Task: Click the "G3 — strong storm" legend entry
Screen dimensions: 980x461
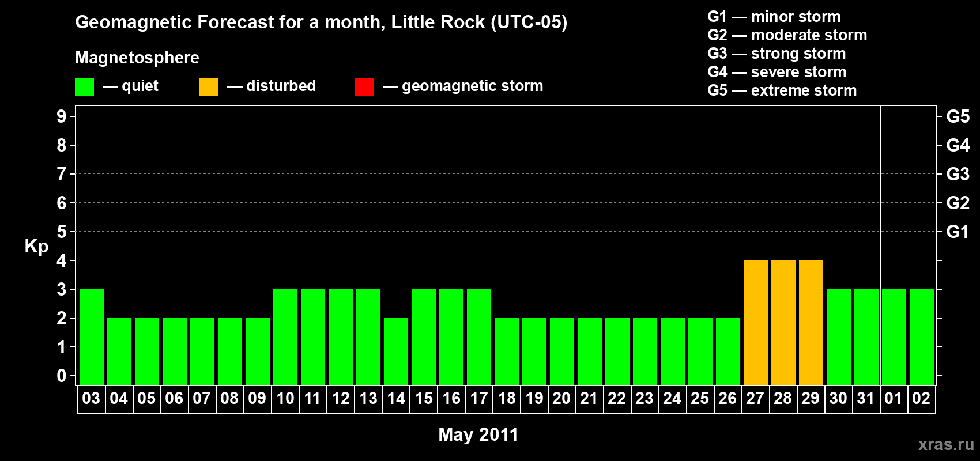Action: [x=777, y=54]
